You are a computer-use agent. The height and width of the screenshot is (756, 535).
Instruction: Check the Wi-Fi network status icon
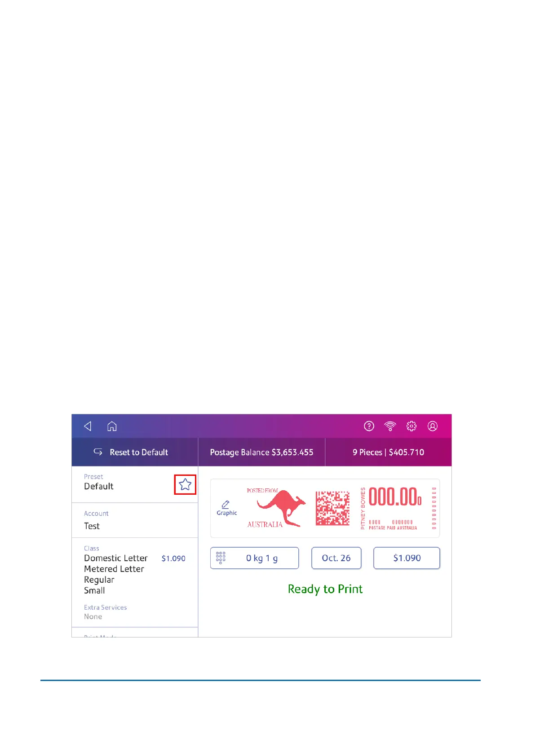(x=390, y=426)
